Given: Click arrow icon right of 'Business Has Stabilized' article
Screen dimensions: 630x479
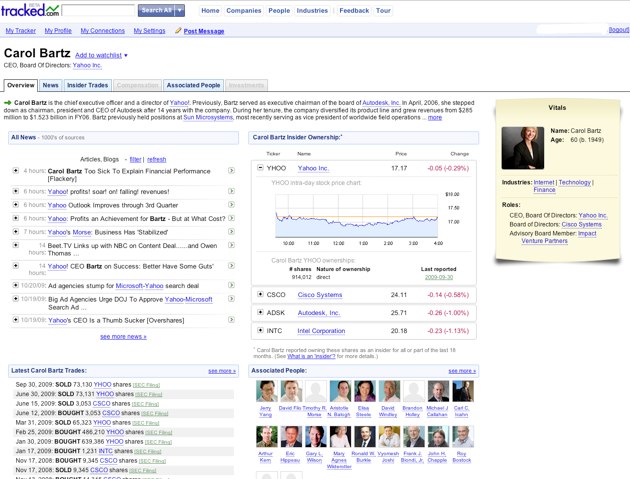Looking at the screenshot, I should pos(231,231).
